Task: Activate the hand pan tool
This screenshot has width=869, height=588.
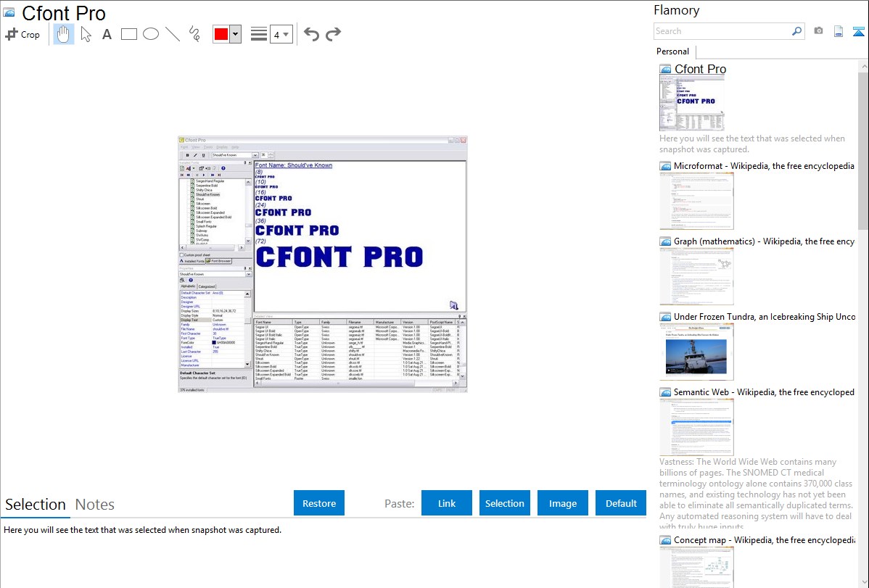Action: point(63,34)
